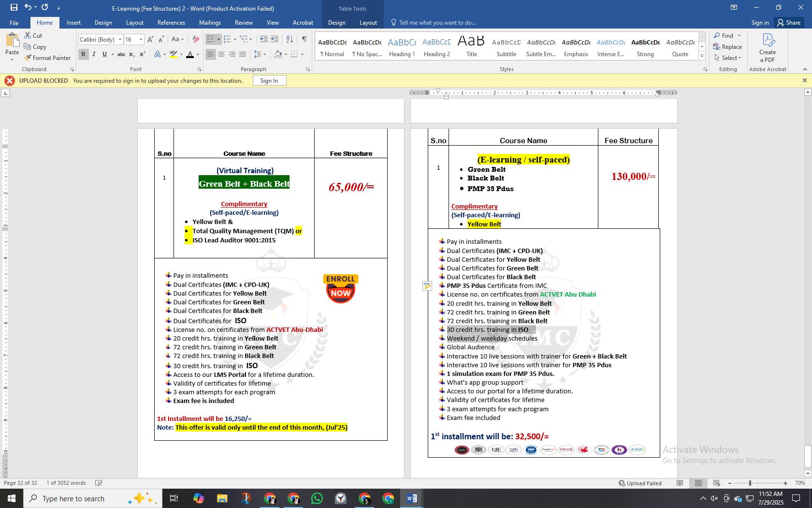
Task: Open File Explorer from the taskbar
Action: click(x=222, y=498)
